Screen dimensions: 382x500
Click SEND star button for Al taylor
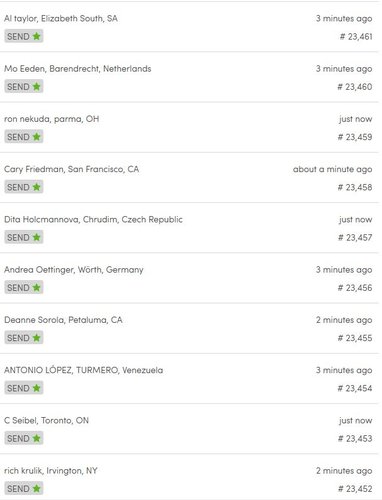24,36
